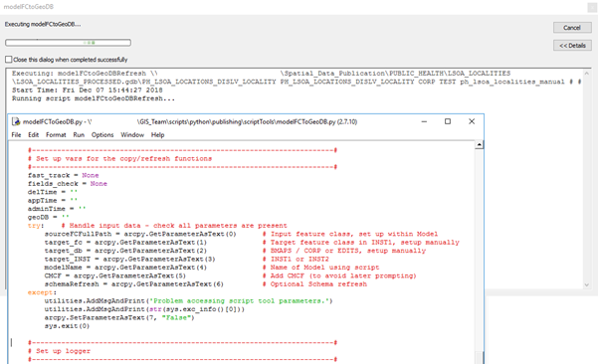Click the 'sys.exit(0)' code line
This screenshot has height=364, width=598.
(x=67, y=326)
